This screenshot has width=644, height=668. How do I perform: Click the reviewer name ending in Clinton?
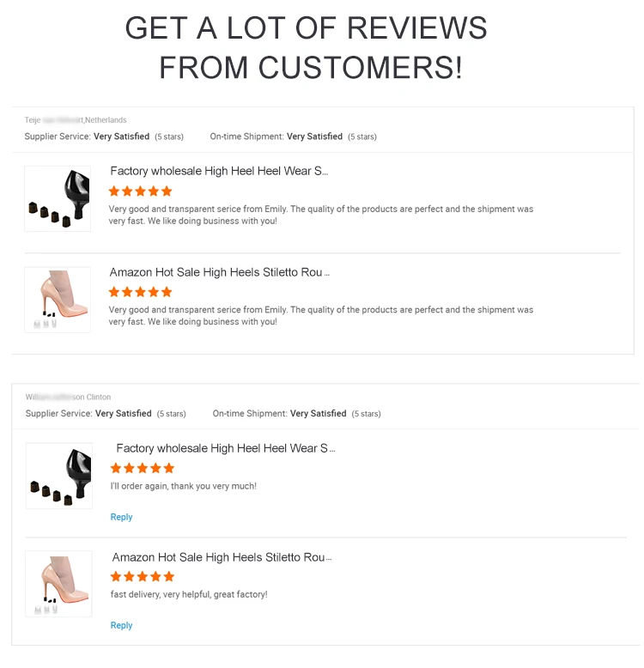click(x=68, y=397)
